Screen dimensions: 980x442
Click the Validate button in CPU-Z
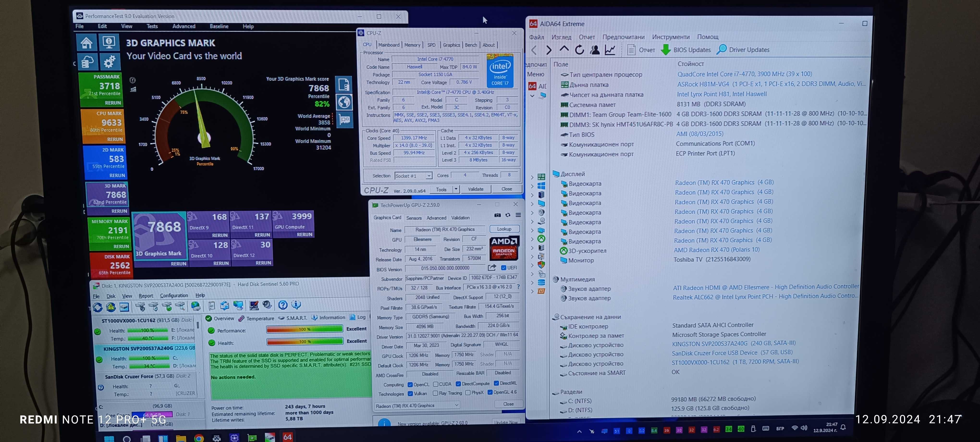[476, 189]
